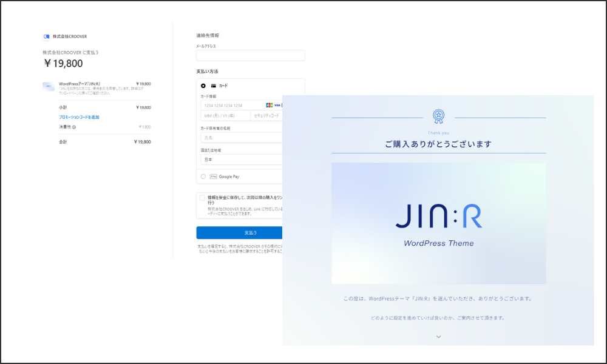Click the VISA card brand icon

coord(277,105)
